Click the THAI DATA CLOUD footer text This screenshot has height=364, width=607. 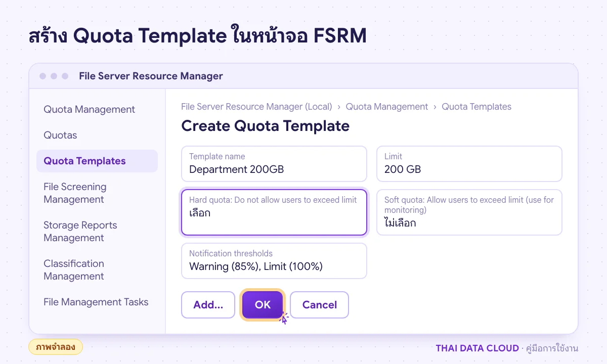(477, 348)
